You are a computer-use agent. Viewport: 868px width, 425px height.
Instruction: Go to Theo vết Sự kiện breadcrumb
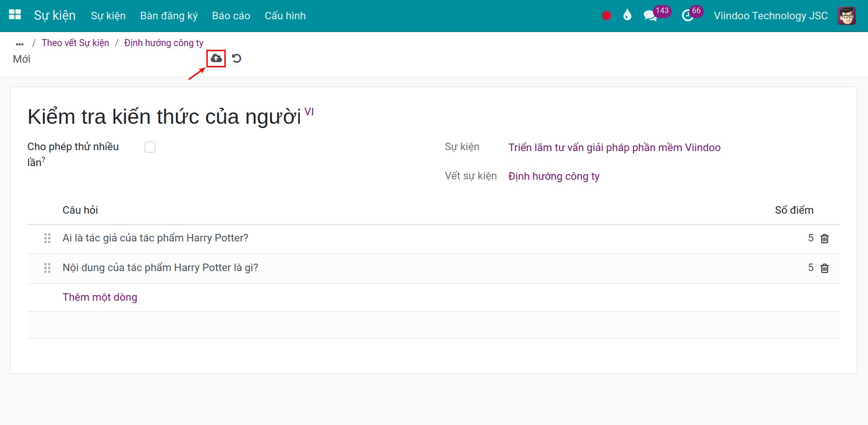coord(75,43)
